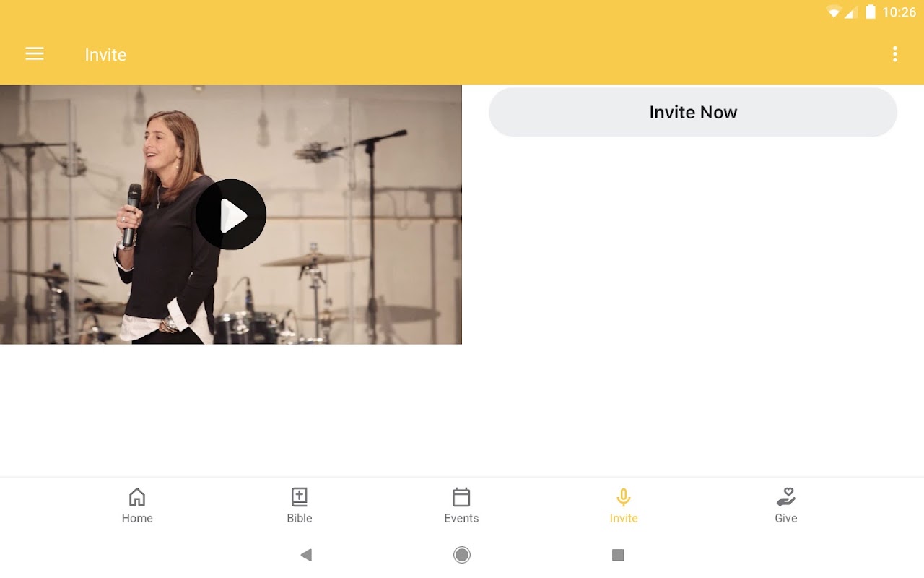Click the Invite title in header

click(105, 55)
